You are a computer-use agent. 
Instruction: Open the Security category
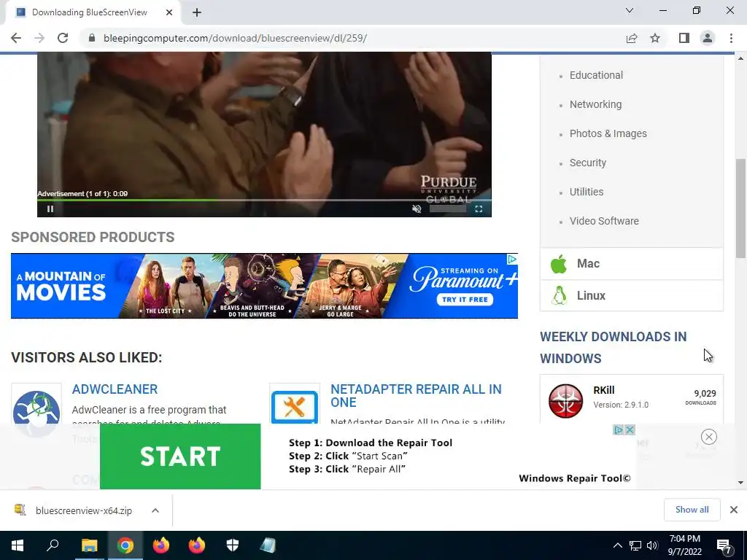tap(588, 163)
